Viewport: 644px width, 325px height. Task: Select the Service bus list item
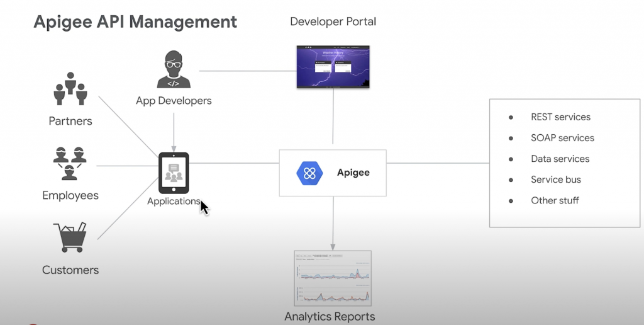[556, 180]
